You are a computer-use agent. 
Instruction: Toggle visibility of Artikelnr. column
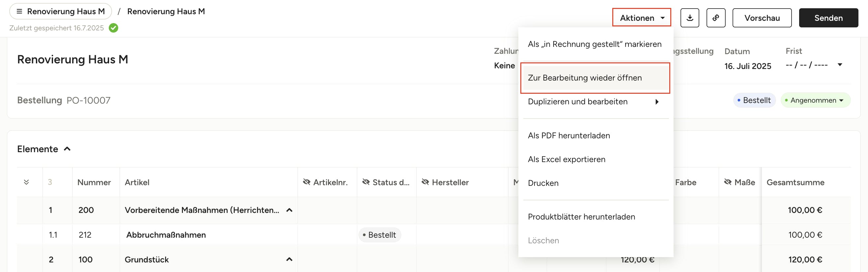[306, 182]
